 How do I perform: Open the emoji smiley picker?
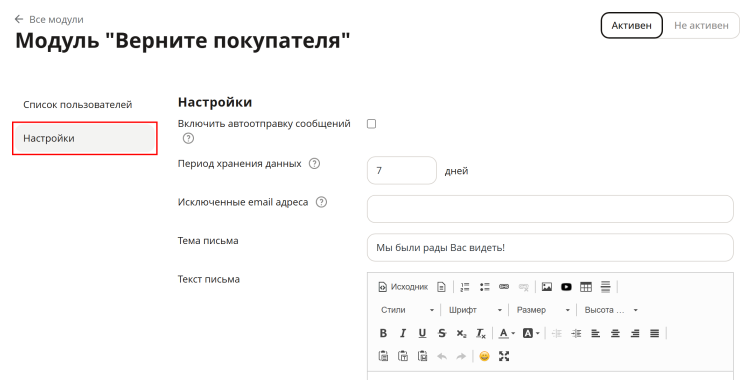pos(484,356)
